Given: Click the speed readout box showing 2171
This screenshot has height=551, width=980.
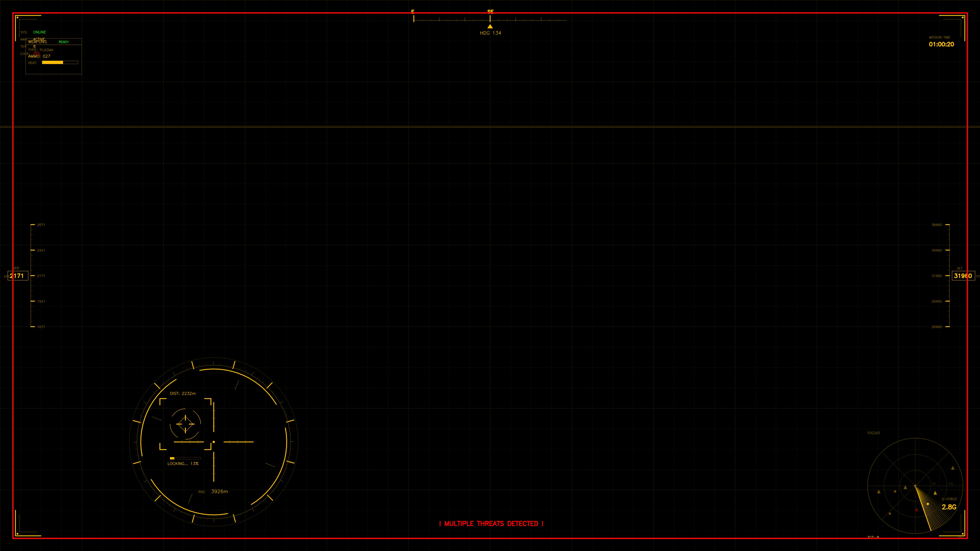Looking at the screenshot, I should click(18, 276).
